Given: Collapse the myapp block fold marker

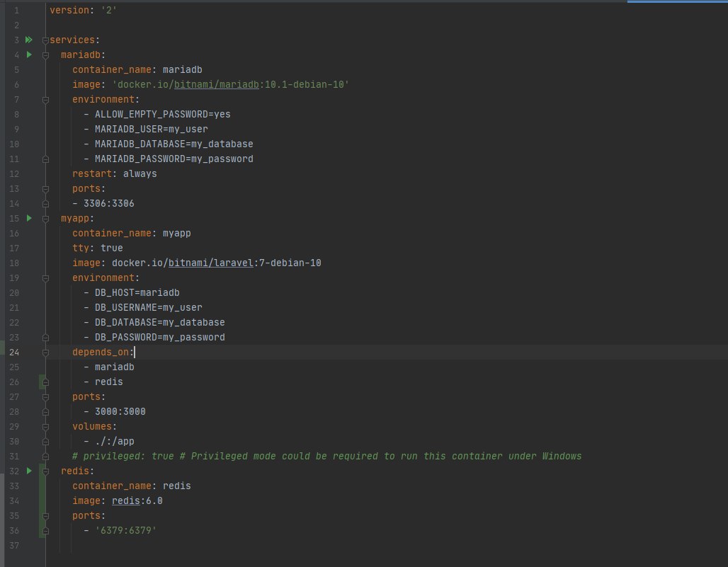Looking at the screenshot, I should (45, 219).
